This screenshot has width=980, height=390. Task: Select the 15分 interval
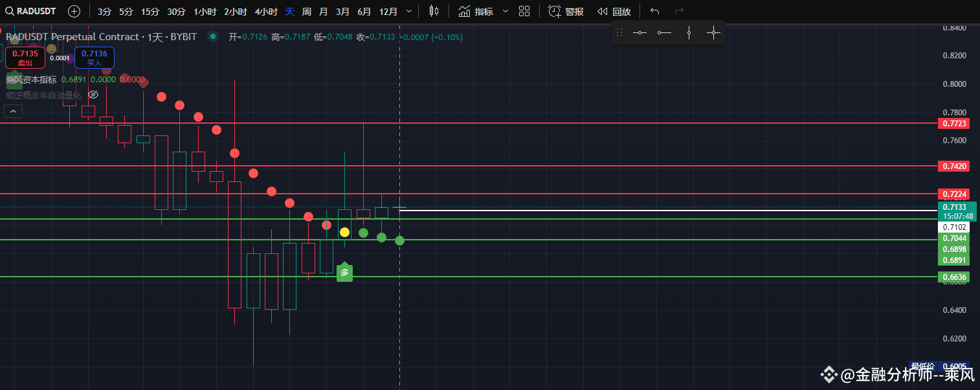150,12
